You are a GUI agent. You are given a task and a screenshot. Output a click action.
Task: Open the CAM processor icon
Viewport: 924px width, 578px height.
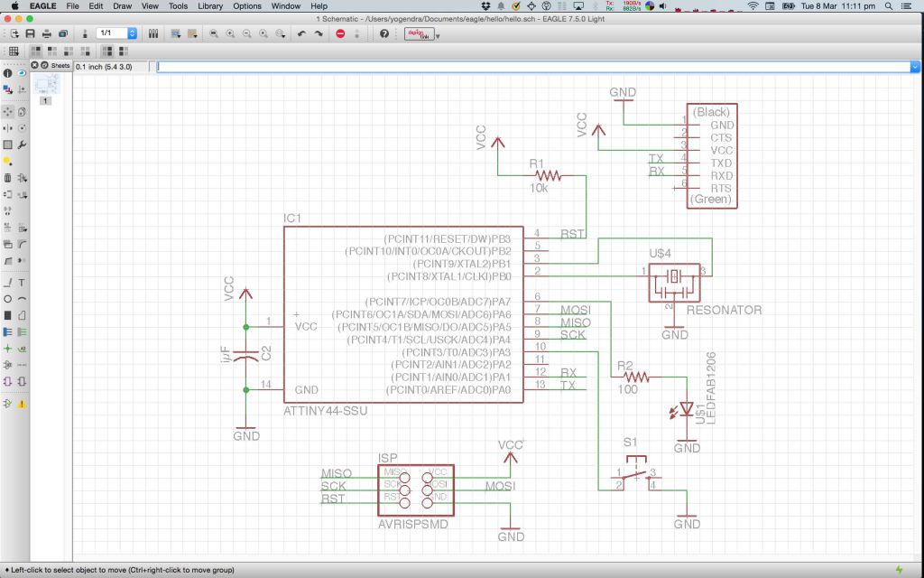[x=63, y=33]
